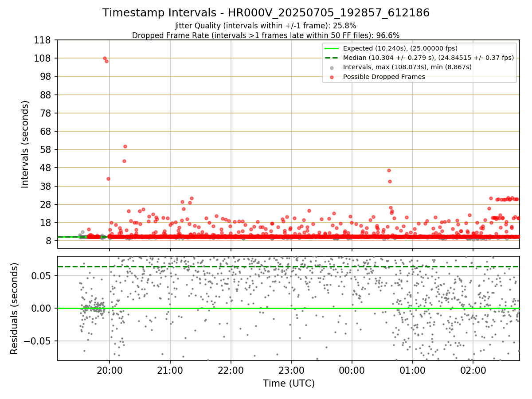Screen dimensions: 532x399
Task: Click the −0.05 residuals tick label
Action: pyautogui.click(x=37, y=341)
